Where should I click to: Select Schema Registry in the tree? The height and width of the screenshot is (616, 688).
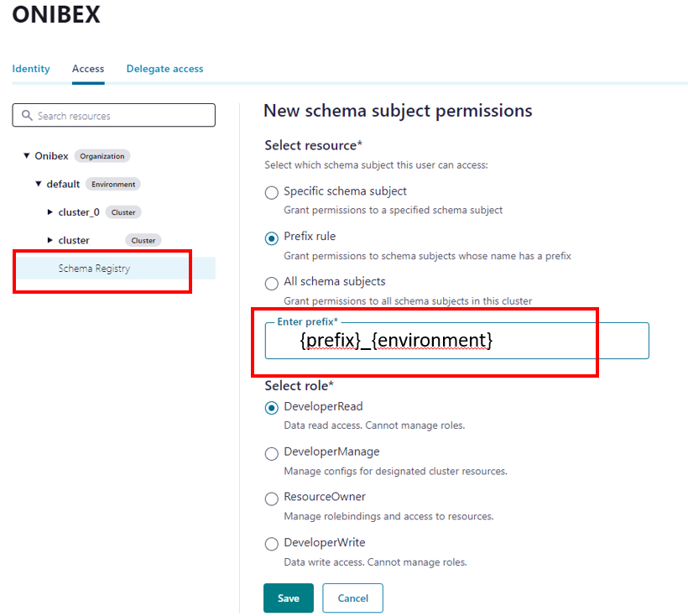(x=94, y=269)
